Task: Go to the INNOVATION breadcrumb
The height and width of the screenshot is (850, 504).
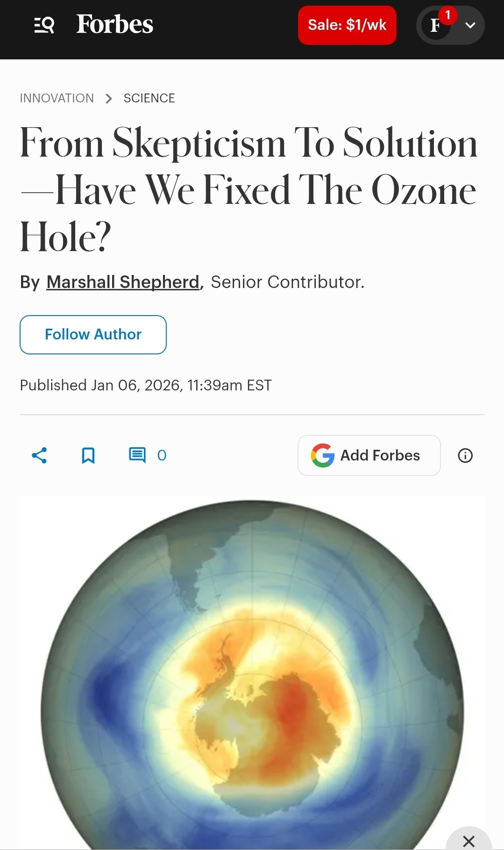Action: point(57,98)
